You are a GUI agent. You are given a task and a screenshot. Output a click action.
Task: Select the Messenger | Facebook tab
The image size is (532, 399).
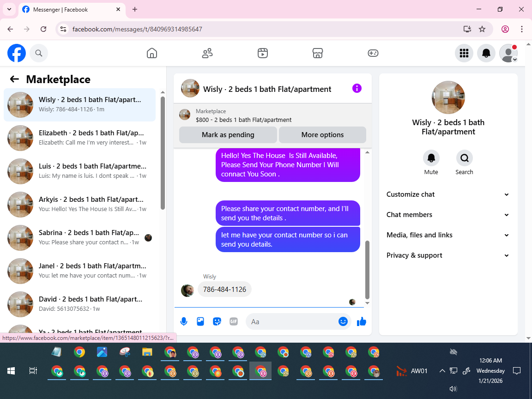(72, 10)
